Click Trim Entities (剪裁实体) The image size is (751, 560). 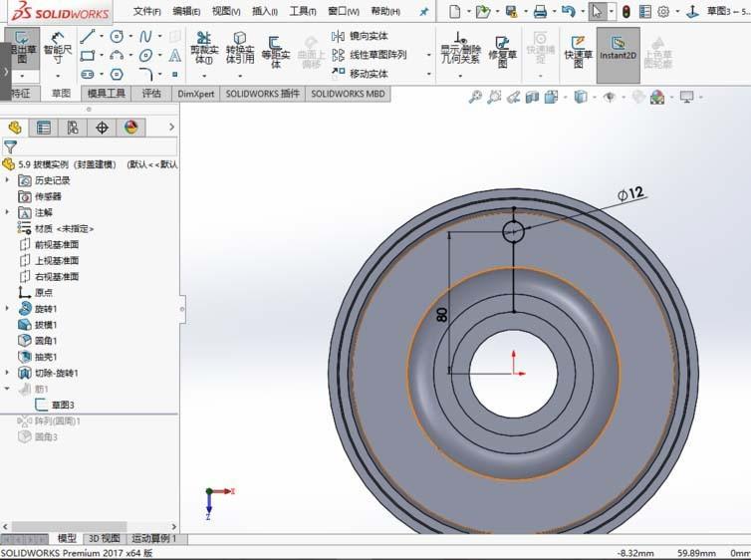click(204, 49)
